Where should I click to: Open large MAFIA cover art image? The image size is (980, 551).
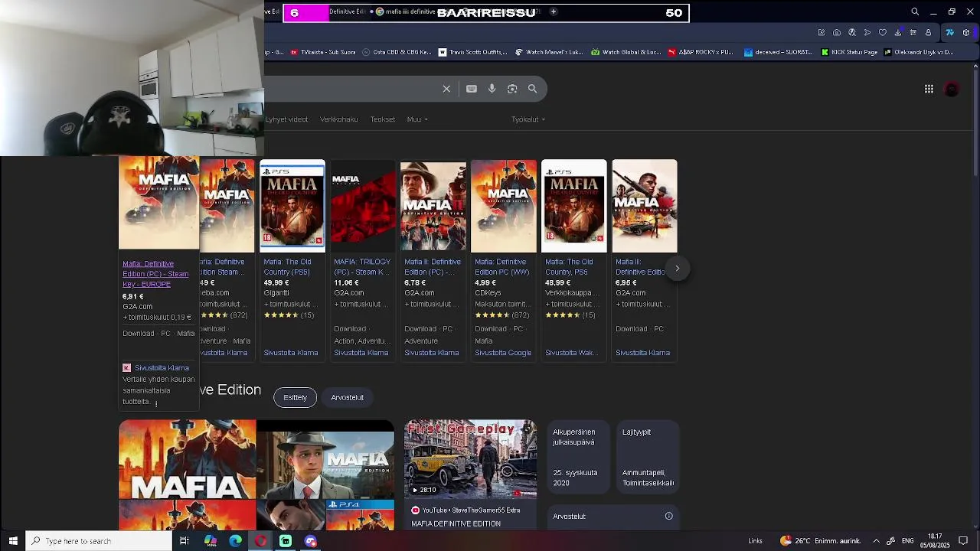188,459
